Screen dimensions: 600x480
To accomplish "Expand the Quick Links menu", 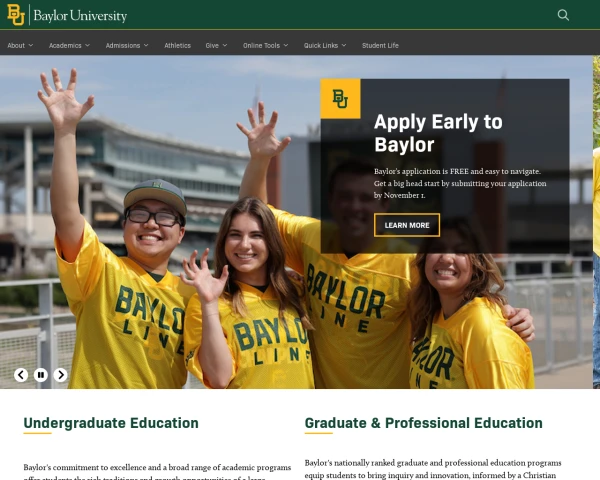I will [325, 45].
